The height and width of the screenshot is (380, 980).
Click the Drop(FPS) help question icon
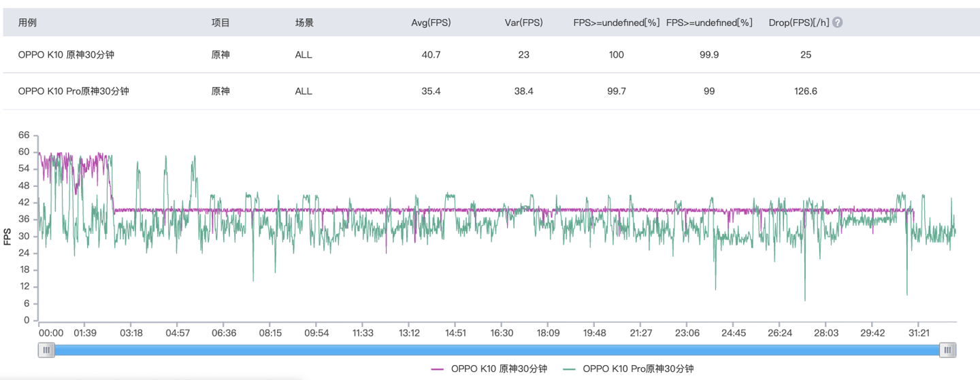tap(837, 22)
